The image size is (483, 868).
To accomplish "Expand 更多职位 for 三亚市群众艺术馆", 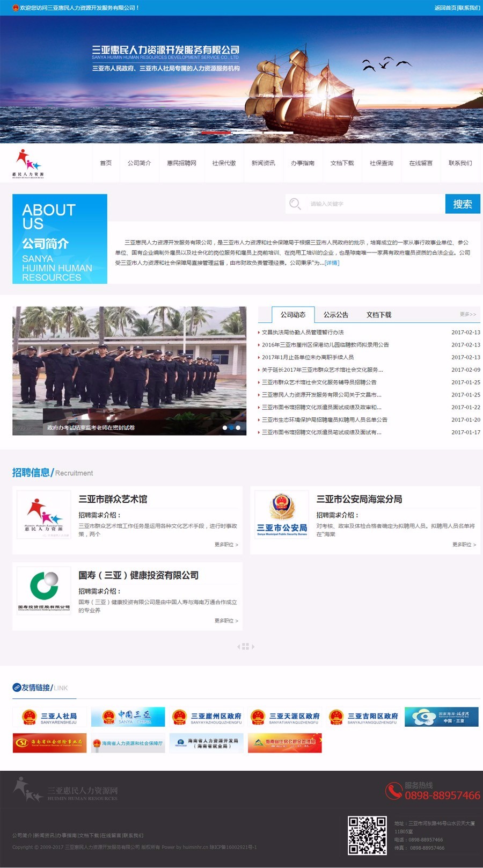I will [226, 545].
